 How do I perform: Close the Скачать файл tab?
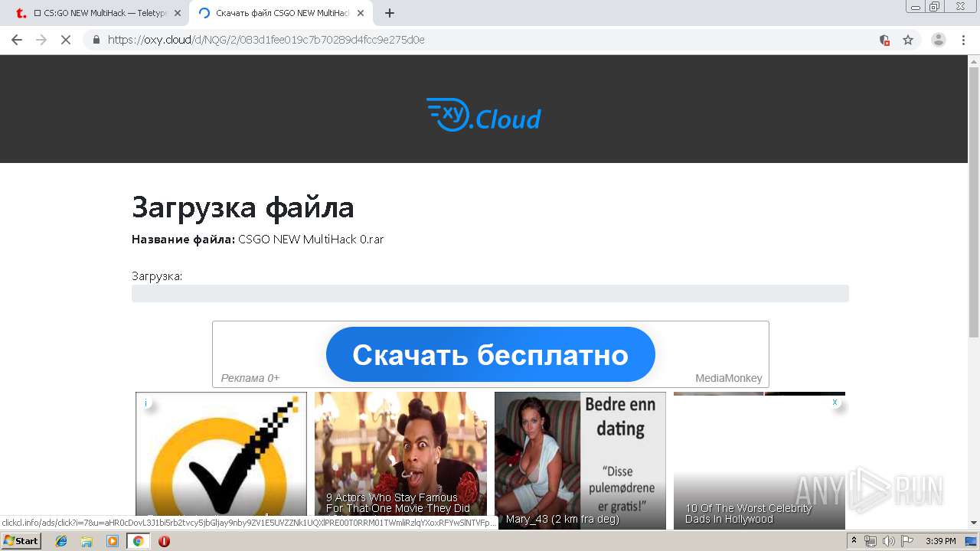pos(360,13)
